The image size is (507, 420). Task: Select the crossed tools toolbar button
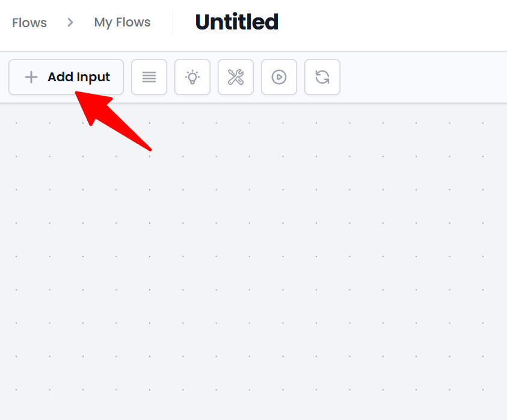(x=236, y=77)
